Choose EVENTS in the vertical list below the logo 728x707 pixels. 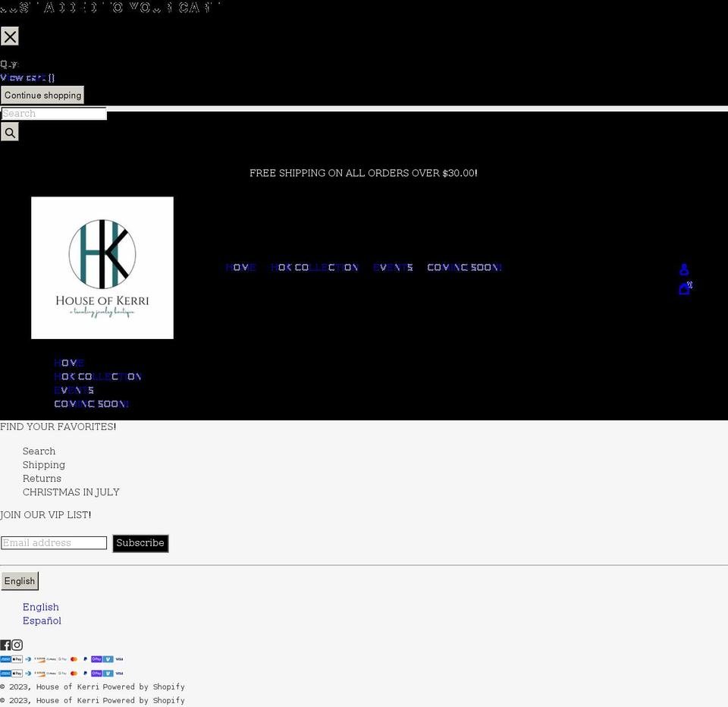coord(74,390)
